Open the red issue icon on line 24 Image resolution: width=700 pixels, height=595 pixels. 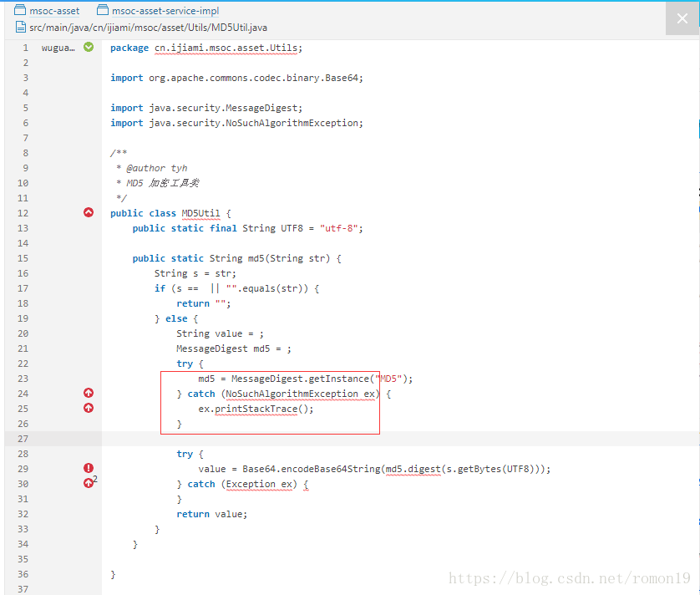[89, 393]
